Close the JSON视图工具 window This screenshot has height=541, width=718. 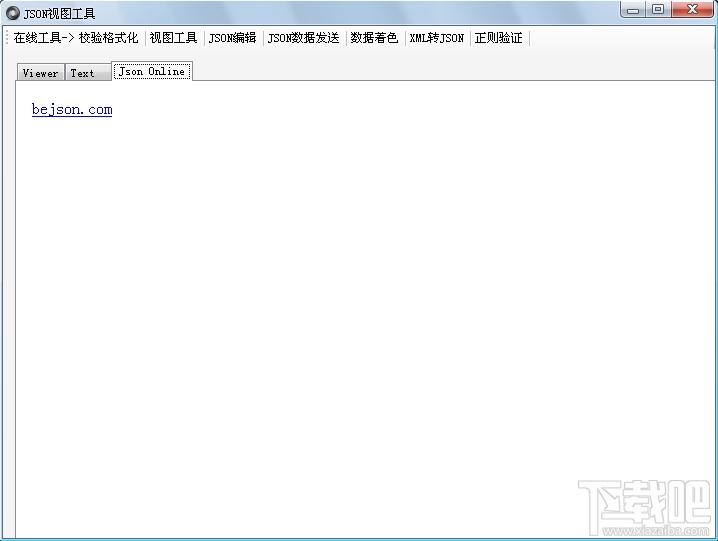691,10
